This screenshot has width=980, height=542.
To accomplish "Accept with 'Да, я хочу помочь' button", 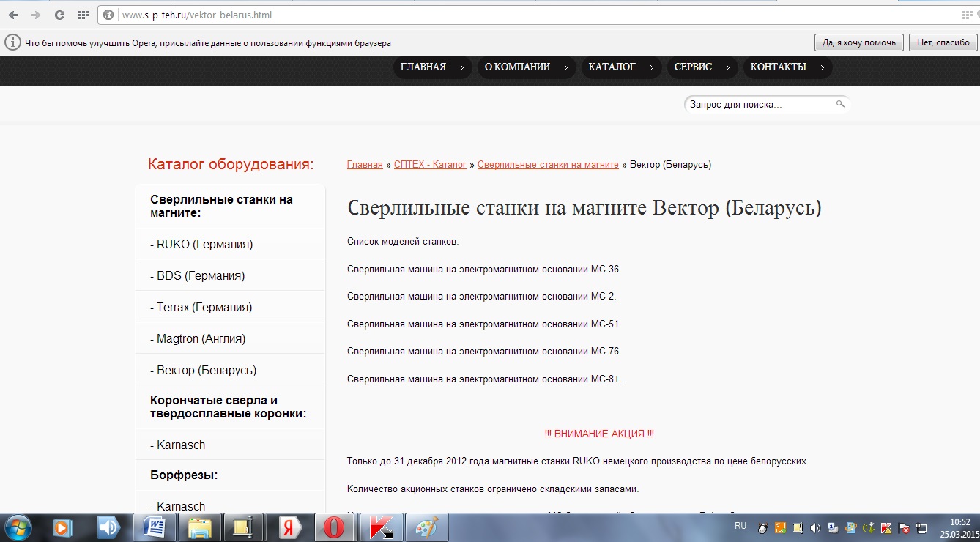I will click(x=858, y=42).
